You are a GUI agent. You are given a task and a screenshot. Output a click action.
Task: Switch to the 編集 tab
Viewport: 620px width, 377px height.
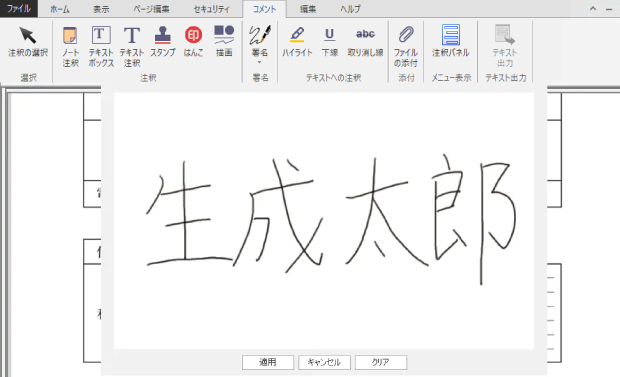(308, 9)
